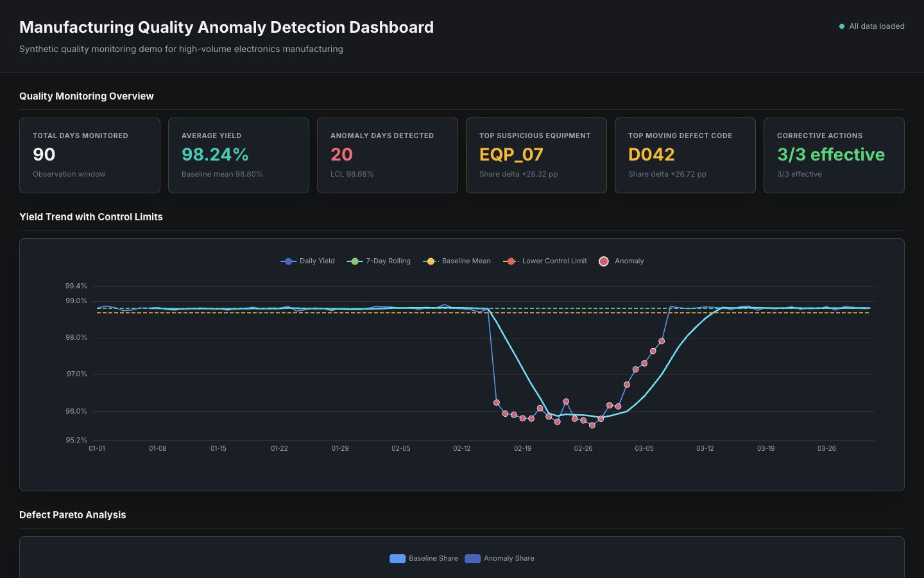This screenshot has height=578, width=924.
Task: Click the Synthetic quality monitoring demo subtitle
Action: point(181,49)
